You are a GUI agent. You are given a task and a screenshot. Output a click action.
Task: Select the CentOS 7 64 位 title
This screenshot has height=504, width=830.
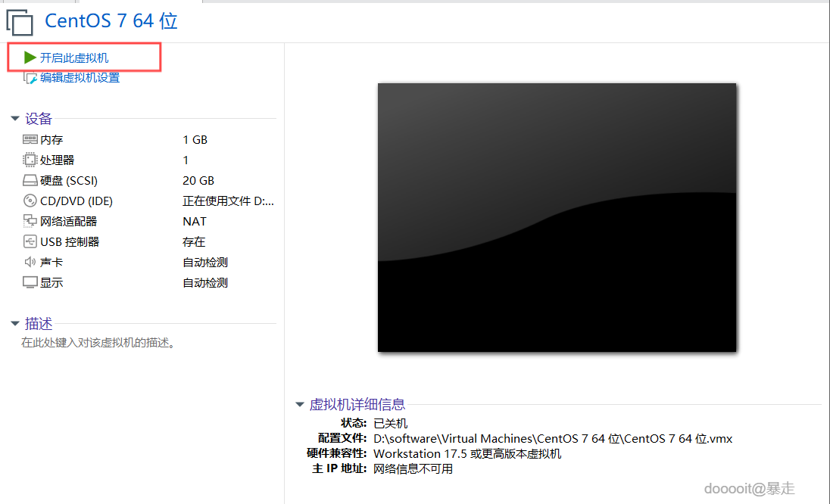[x=111, y=20]
